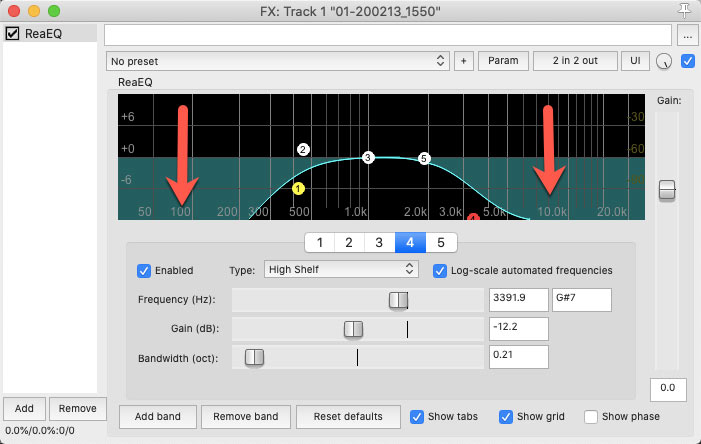Toggle Log-scale automated frequencies checkbox
This screenshot has width=701, height=444.
[x=440, y=270]
